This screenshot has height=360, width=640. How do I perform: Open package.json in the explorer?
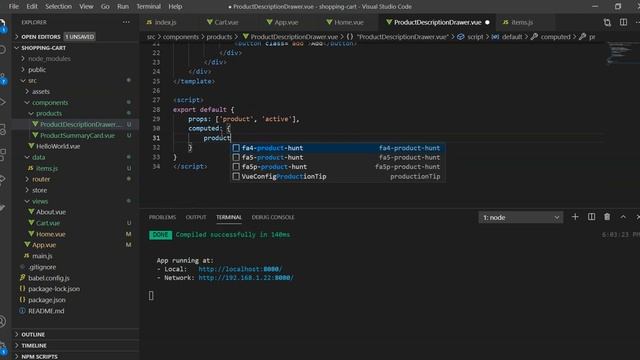47,300
